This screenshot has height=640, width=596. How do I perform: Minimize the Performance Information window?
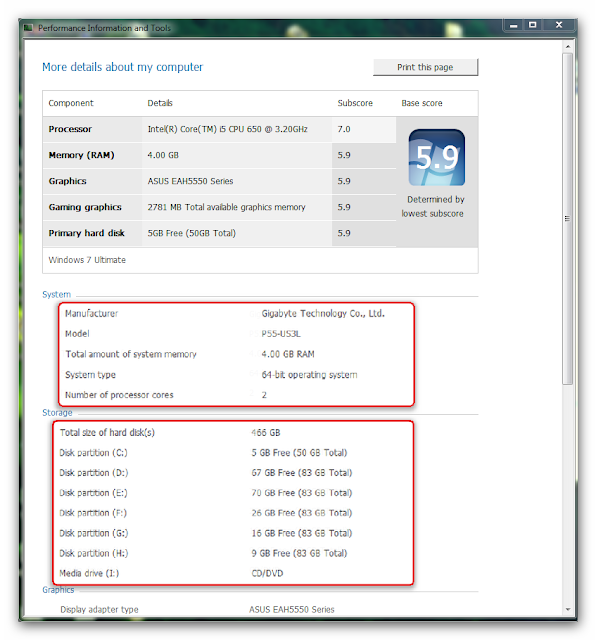(514, 25)
